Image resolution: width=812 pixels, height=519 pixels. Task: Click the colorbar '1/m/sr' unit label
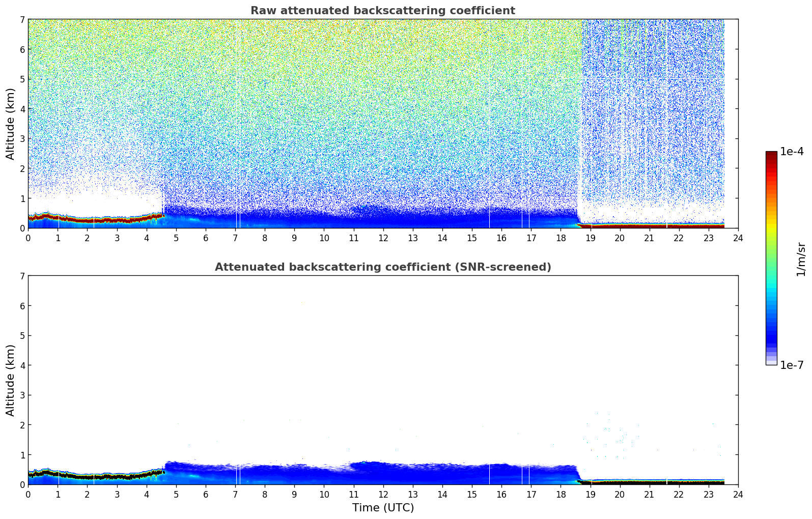pos(801,258)
